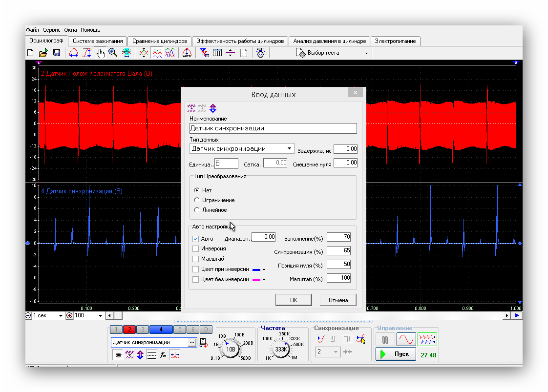Viewport: 548px width, 392px height.
Task: Click the purple waveform icon under channel name
Action: pyautogui.click(x=129, y=355)
